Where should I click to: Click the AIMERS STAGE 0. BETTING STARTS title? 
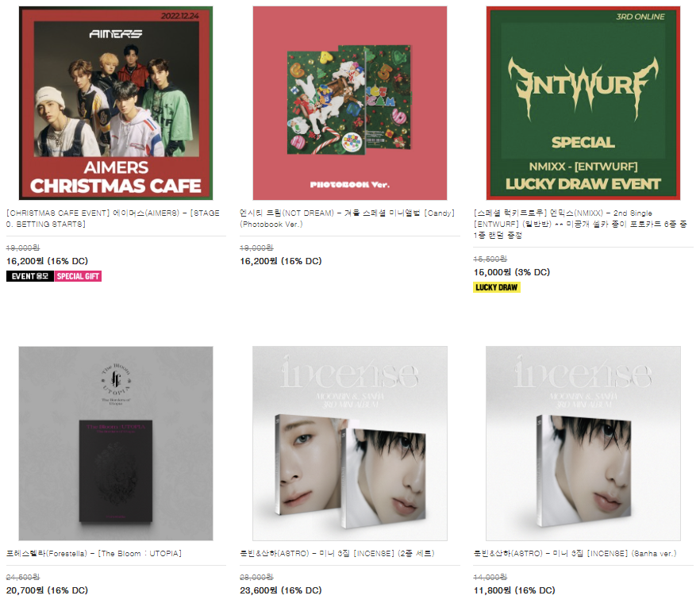point(113,219)
